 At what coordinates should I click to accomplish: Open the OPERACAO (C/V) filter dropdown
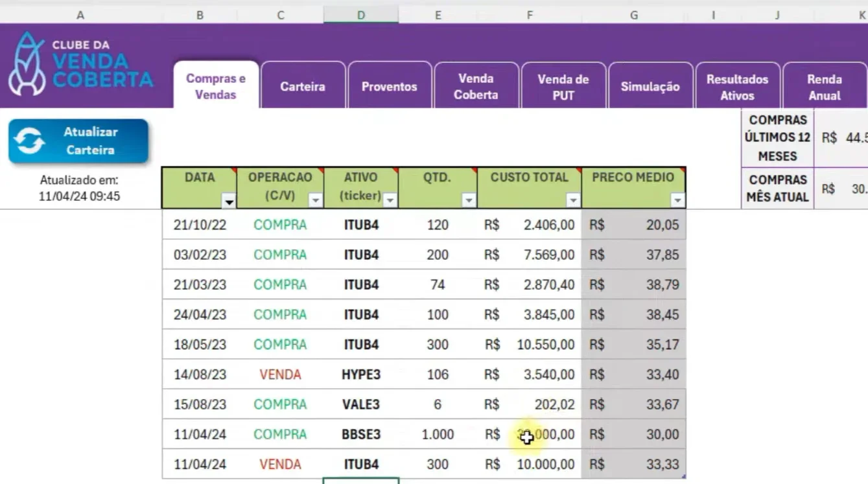316,201
